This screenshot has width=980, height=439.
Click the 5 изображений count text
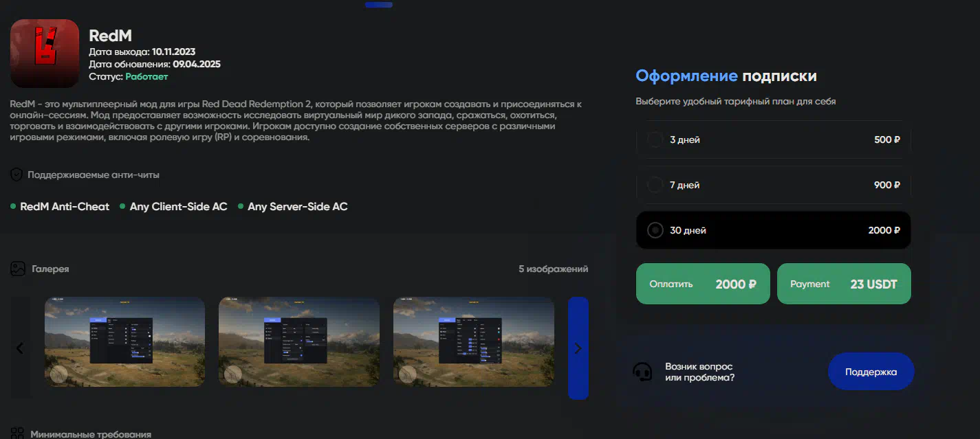pos(554,269)
